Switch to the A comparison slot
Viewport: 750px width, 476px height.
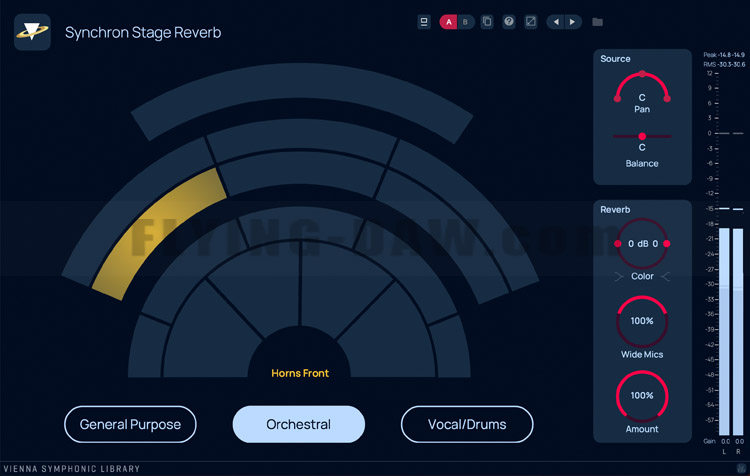449,21
